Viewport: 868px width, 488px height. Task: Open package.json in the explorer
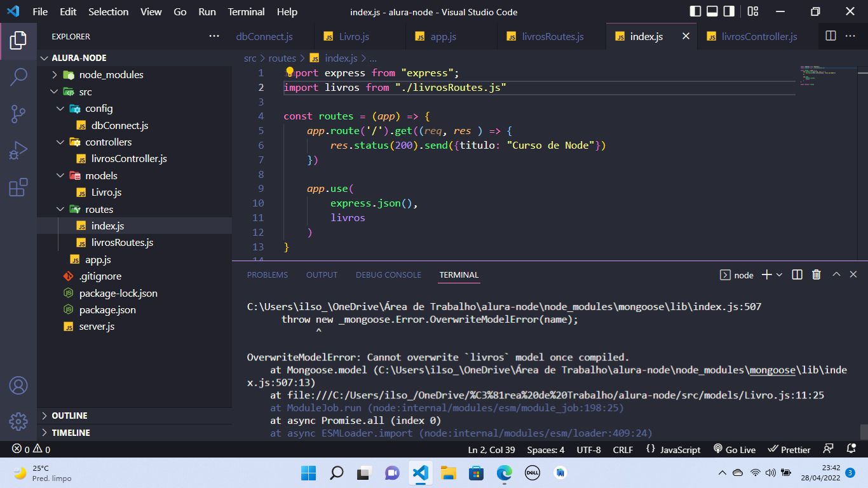pyautogui.click(x=107, y=309)
